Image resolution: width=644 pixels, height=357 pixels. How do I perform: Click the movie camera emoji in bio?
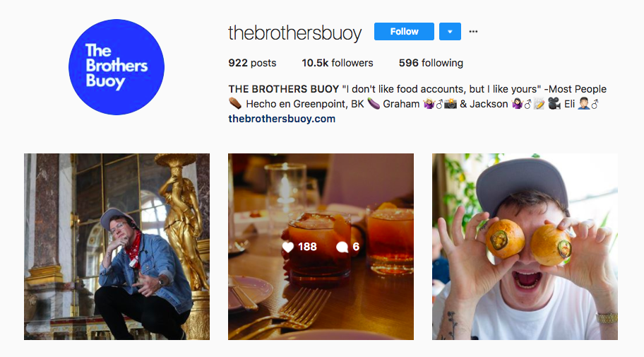point(554,104)
